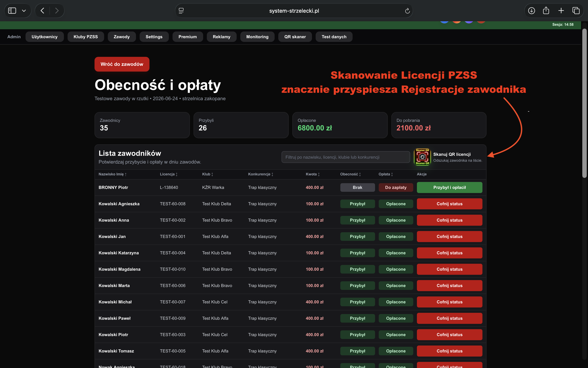Open the tab group dropdown chevron
The width and height of the screenshot is (588, 368).
coord(24,11)
